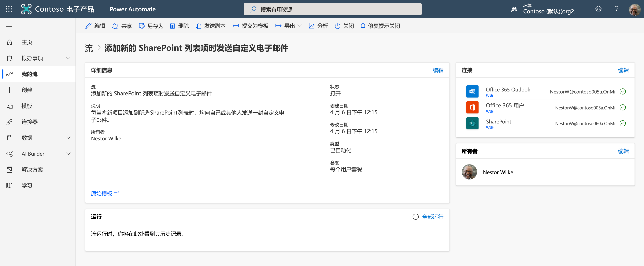This screenshot has height=266, width=644.
Task: Click 全部运行 link
Action: point(432,217)
